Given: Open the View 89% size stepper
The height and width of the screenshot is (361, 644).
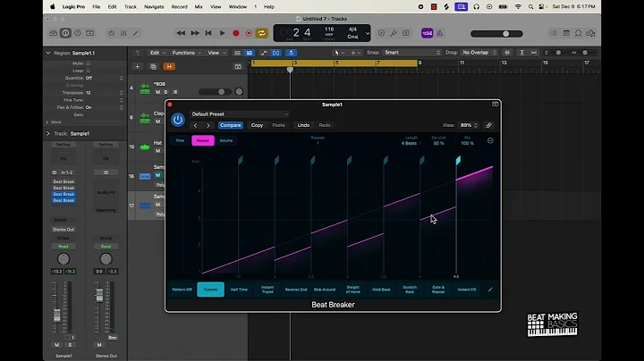Looking at the screenshot, I should click(468, 125).
